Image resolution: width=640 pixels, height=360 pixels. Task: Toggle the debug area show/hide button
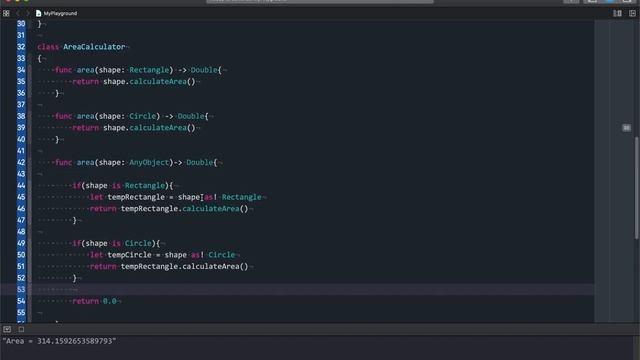pyautogui.click(x=7, y=329)
